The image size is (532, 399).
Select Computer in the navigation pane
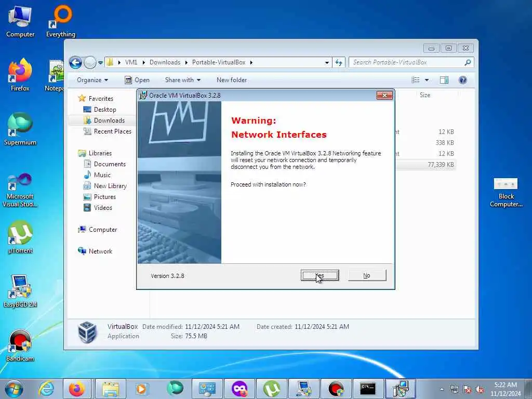click(x=102, y=230)
